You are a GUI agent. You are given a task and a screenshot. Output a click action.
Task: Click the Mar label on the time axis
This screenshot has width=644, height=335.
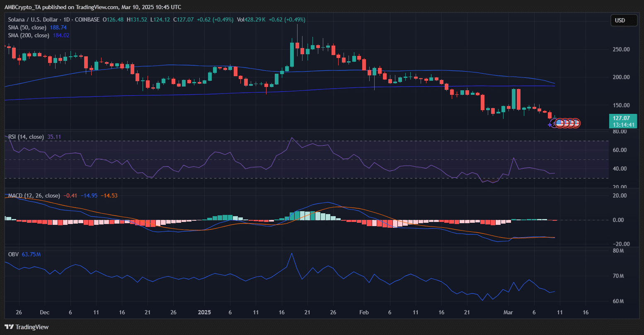[x=508, y=312]
